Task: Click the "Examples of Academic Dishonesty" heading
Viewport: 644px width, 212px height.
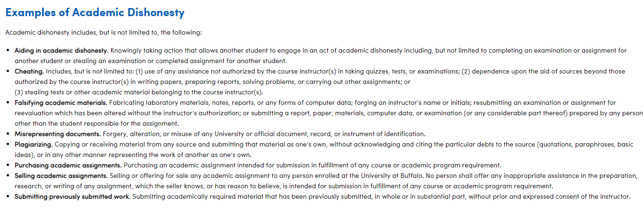Action: click(95, 13)
